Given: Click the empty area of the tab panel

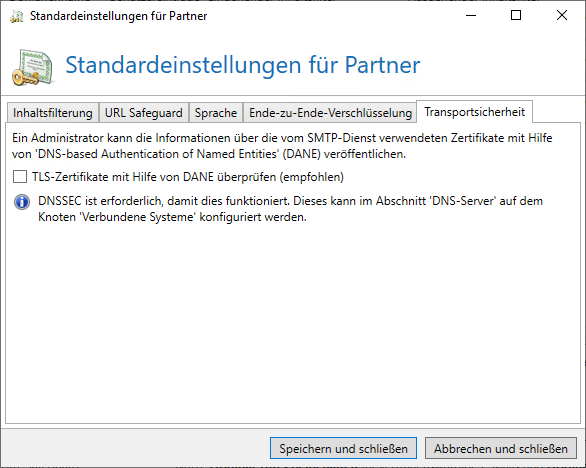Looking at the screenshot, I should 293,321.
